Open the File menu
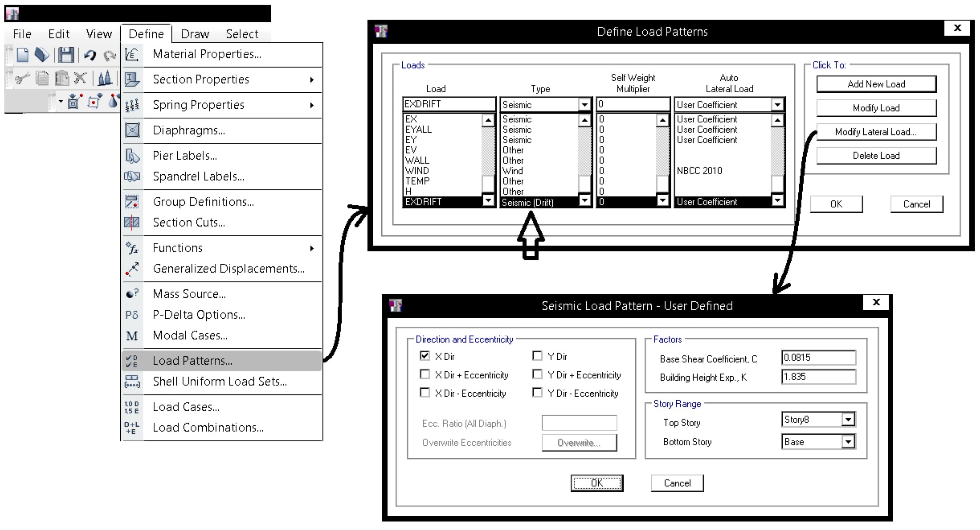This screenshot has width=980, height=530. 22,34
